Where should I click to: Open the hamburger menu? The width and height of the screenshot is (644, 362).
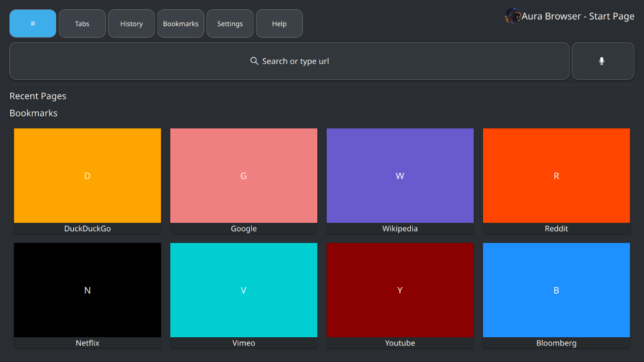(x=33, y=23)
